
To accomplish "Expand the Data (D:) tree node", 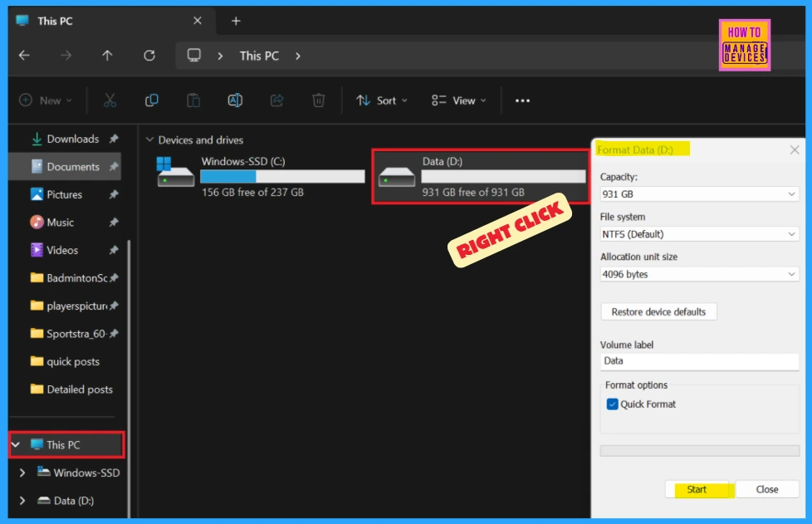I will pyautogui.click(x=22, y=501).
